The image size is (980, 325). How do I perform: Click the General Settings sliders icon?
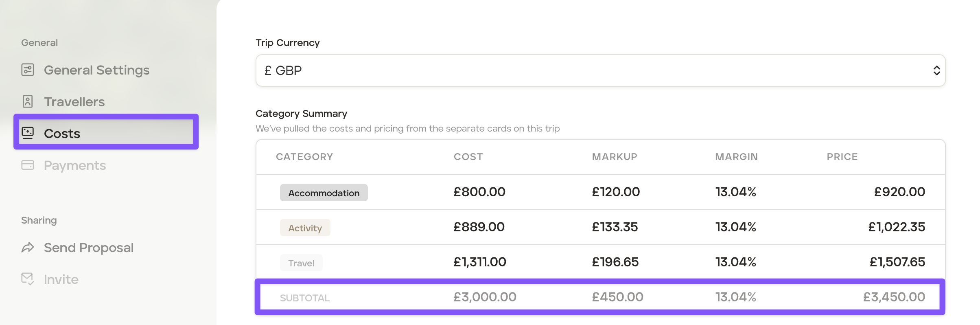pos(28,70)
